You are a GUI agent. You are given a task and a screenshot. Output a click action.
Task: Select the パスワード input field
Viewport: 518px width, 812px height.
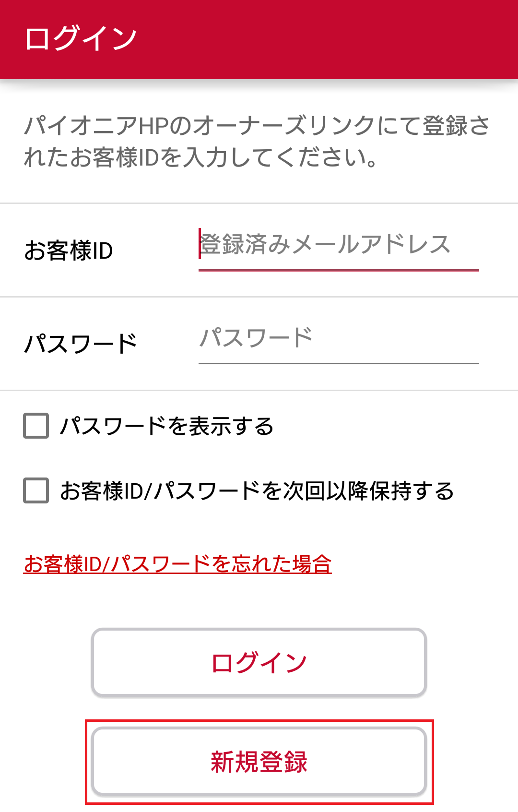(x=339, y=343)
